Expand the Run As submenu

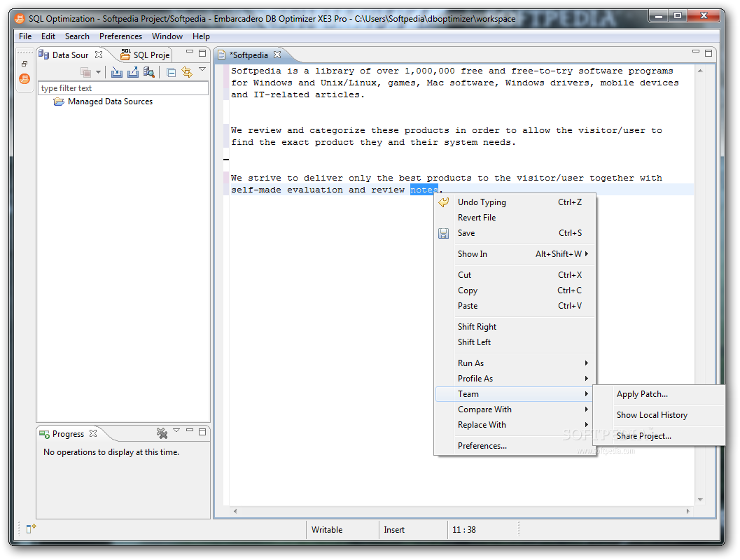pyautogui.click(x=515, y=363)
